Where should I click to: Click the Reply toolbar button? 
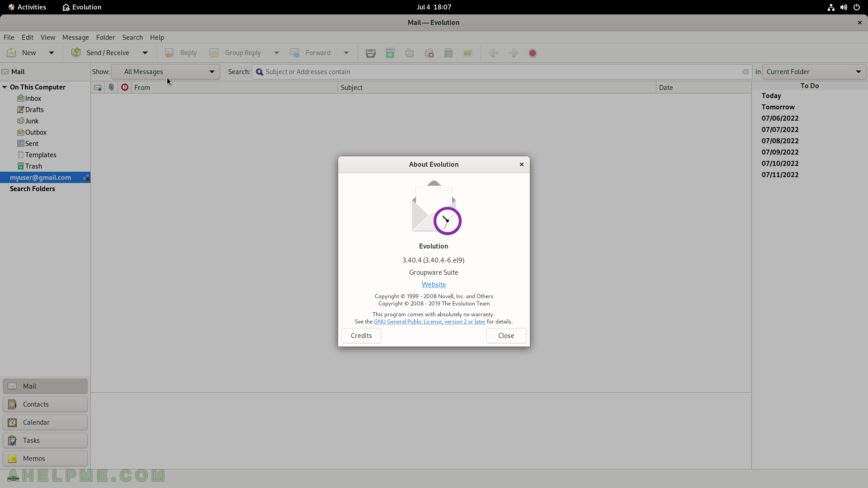click(x=181, y=53)
